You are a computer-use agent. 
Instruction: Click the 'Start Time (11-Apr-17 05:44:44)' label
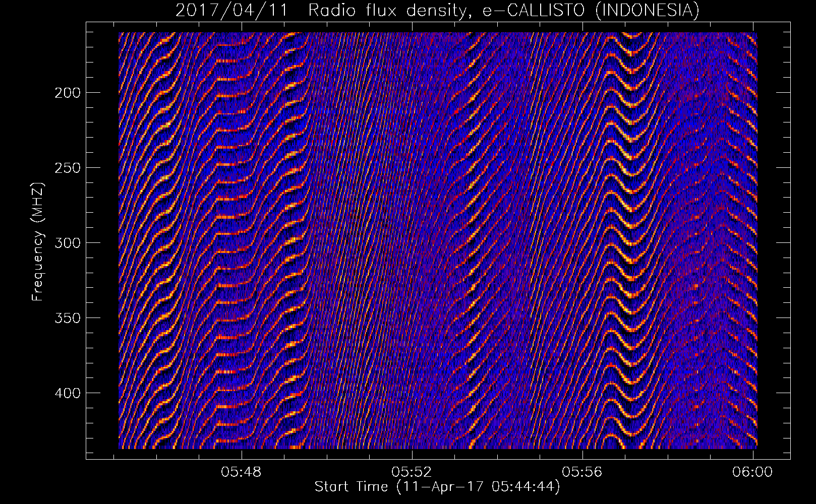(x=437, y=487)
